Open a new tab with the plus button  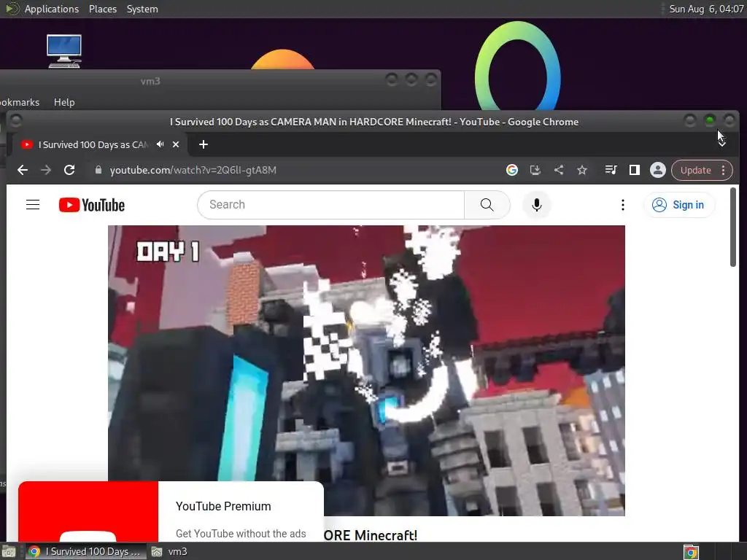[x=204, y=144]
